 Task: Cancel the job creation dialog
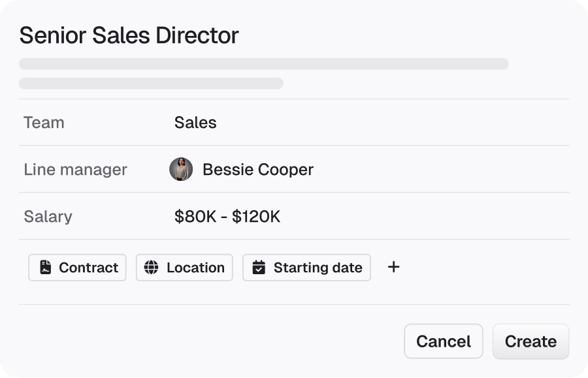click(443, 341)
